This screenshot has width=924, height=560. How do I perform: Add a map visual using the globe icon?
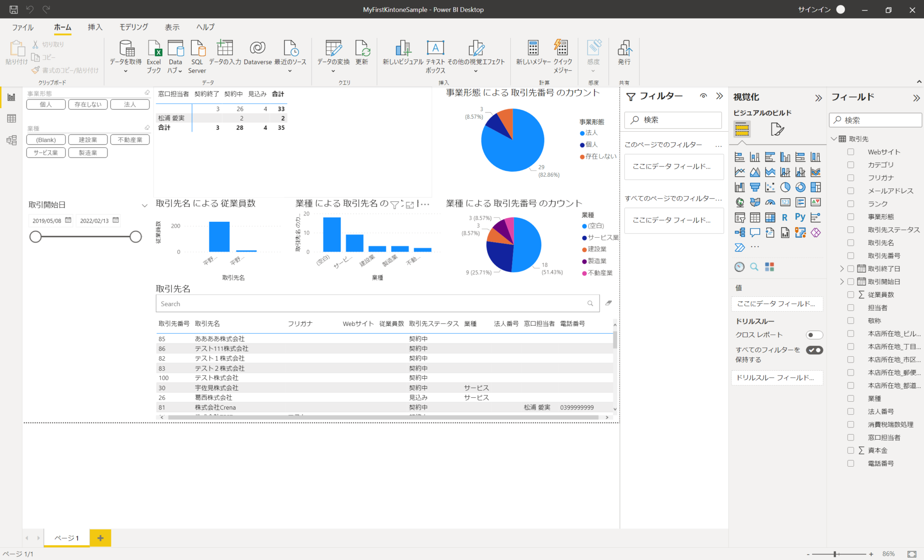pos(740,202)
